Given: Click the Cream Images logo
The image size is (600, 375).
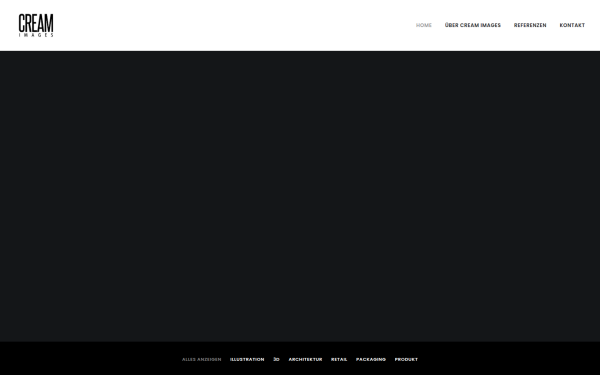Looking at the screenshot, I should (x=36, y=25).
